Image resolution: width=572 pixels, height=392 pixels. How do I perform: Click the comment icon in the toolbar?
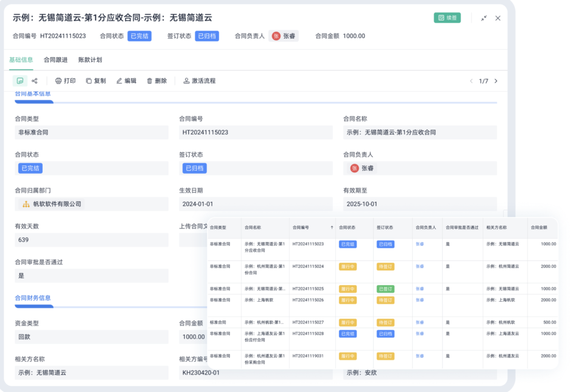(x=20, y=81)
